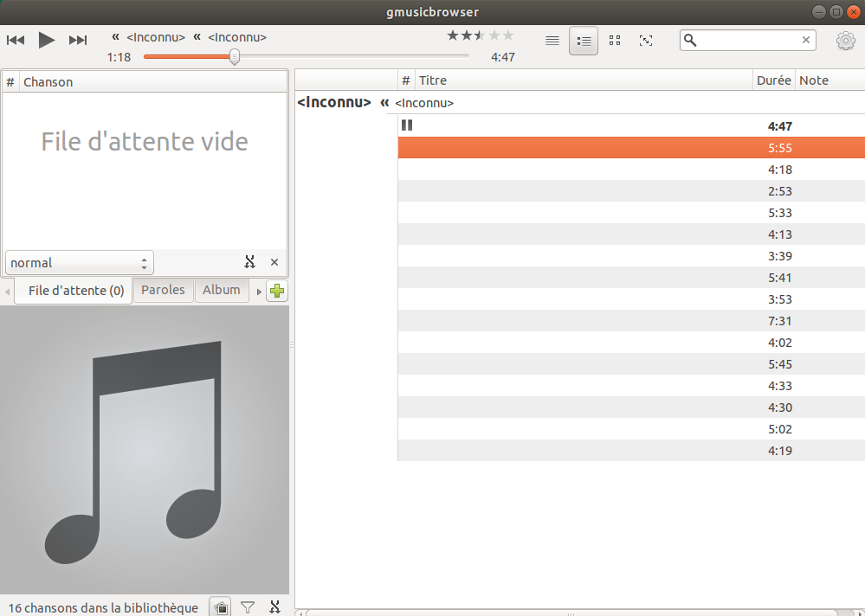The width and height of the screenshot is (865, 616).
Task: Open the filter funnel icon
Action: [x=248, y=607]
